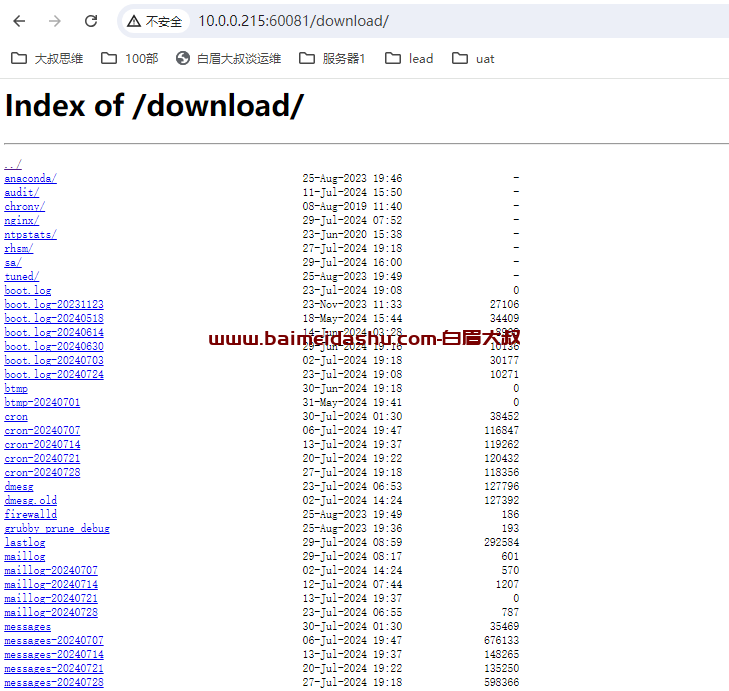The width and height of the screenshot is (729, 691).
Task: Click the 25-Aug-2023 19:46 date for anaconda
Action: click(352, 179)
